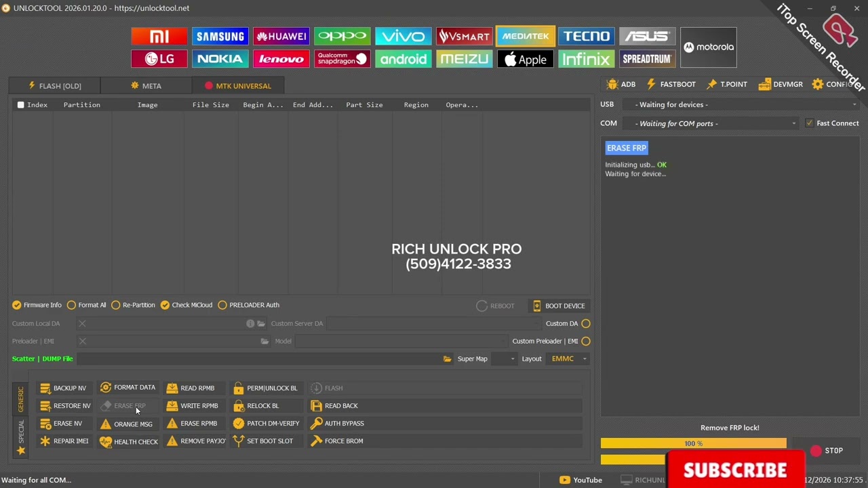This screenshot has height=488, width=868.
Task: Select the Vivo brand logo
Action: 403,37
